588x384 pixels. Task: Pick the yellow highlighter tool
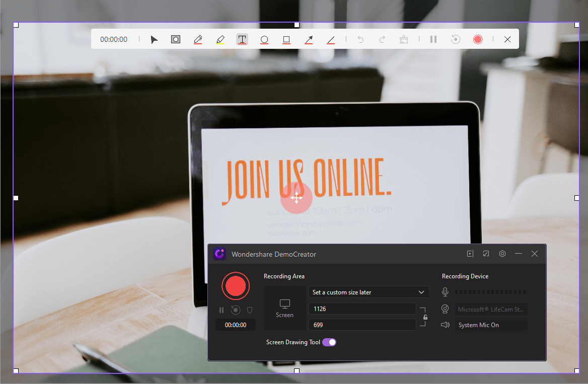tap(220, 39)
